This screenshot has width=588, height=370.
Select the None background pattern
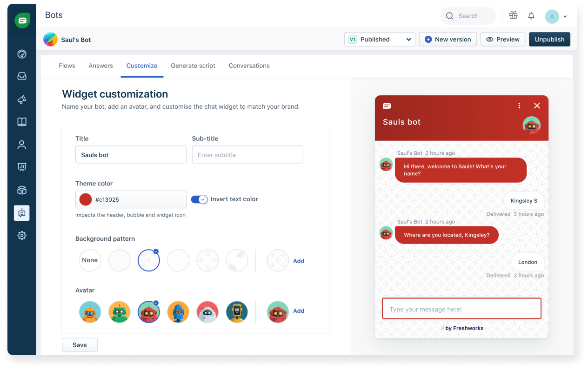pos(90,260)
